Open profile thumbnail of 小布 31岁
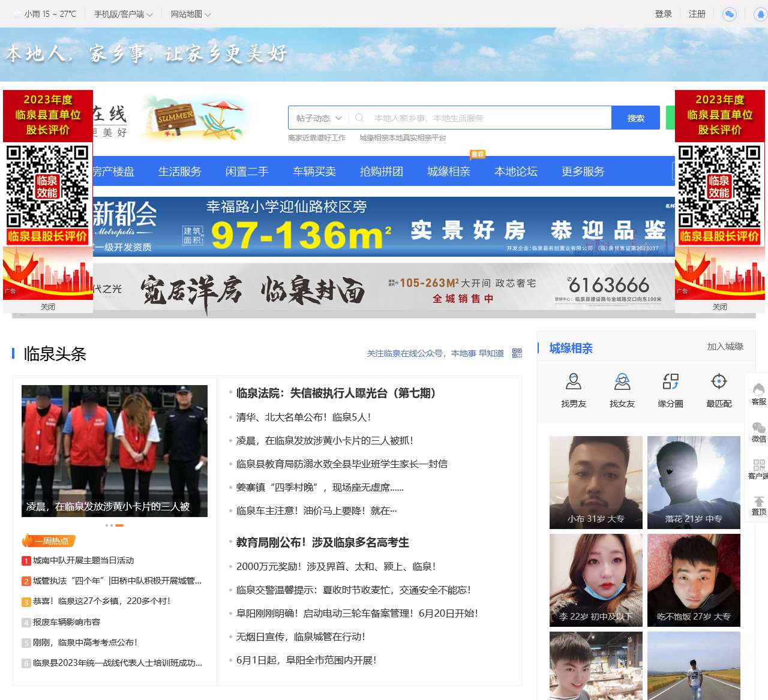This screenshot has height=700, width=768. click(596, 482)
